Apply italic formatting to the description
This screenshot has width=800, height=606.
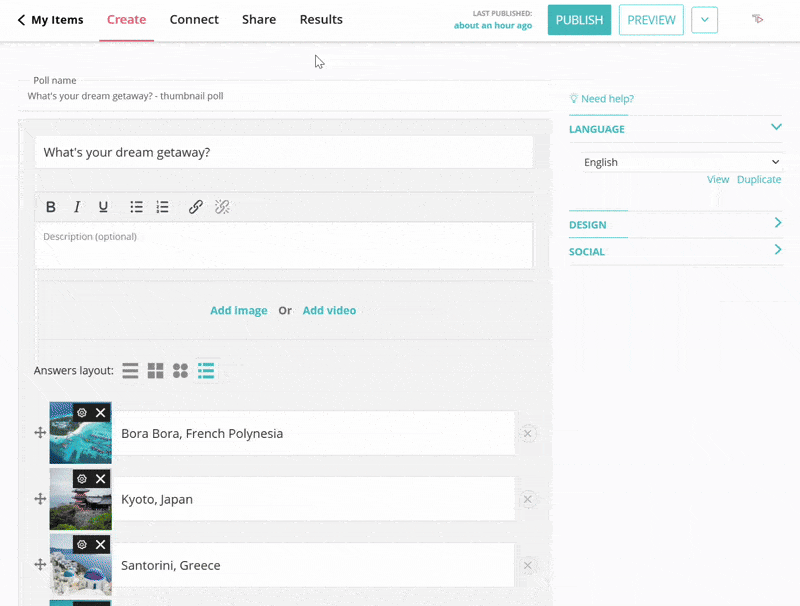pyautogui.click(x=77, y=207)
